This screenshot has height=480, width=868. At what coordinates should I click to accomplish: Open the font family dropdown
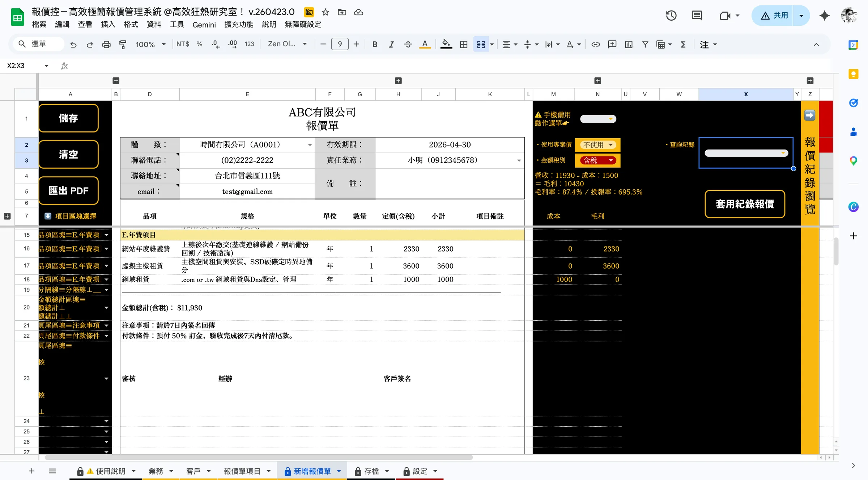pyautogui.click(x=287, y=44)
